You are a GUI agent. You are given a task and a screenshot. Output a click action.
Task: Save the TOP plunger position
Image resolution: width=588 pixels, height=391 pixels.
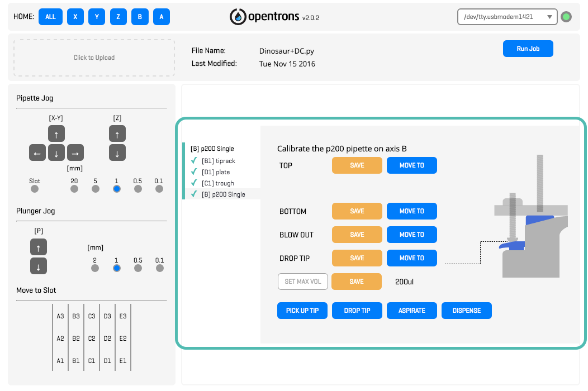click(357, 165)
